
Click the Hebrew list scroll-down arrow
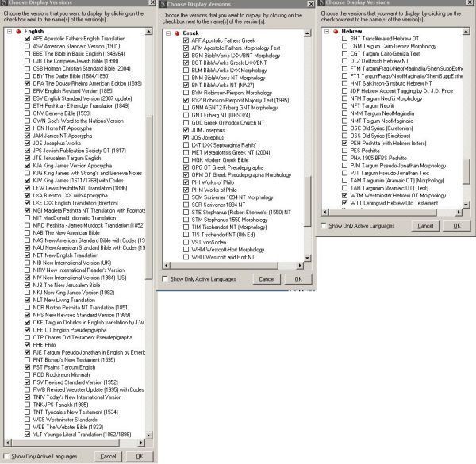click(x=466, y=205)
